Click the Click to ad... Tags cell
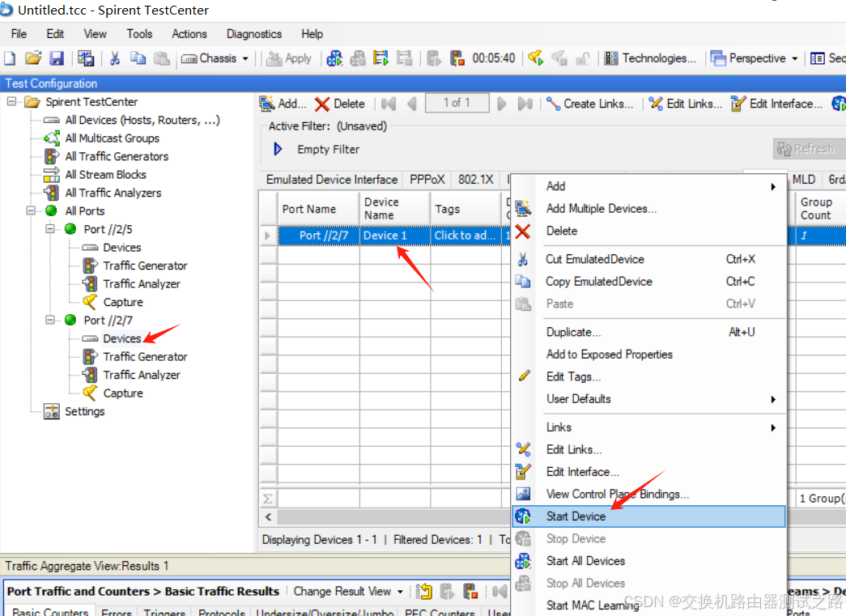Screen dimensions: 846x616 click(x=466, y=236)
